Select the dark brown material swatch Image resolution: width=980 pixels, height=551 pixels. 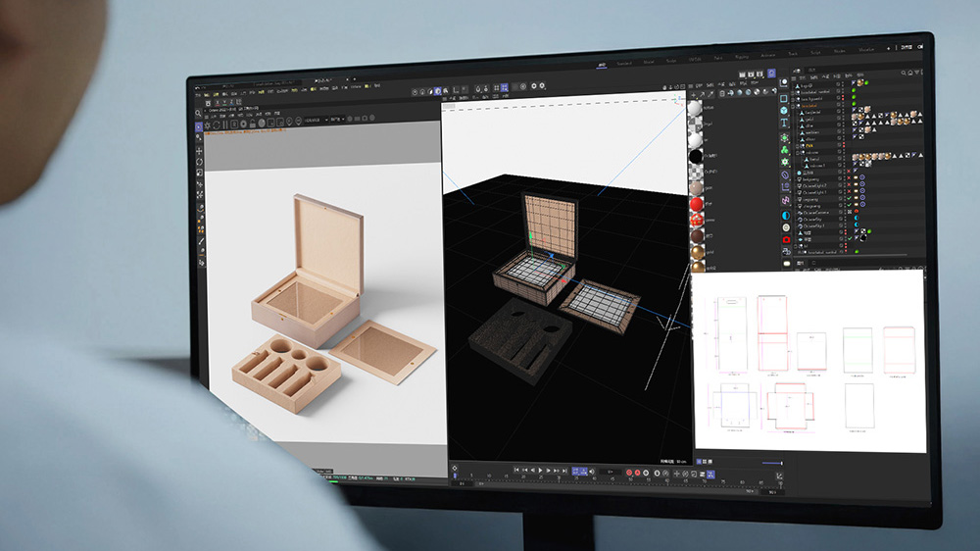[x=697, y=236]
